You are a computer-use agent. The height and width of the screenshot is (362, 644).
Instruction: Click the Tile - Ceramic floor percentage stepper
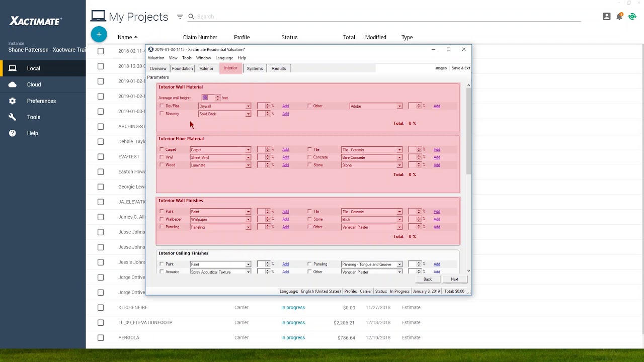pyautogui.click(x=419, y=149)
